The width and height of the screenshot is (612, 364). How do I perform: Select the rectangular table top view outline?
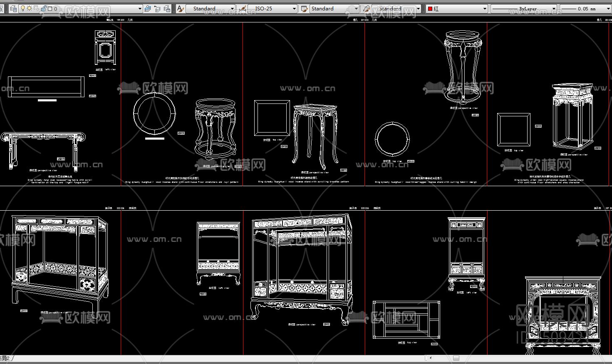pyautogui.click(x=46, y=87)
